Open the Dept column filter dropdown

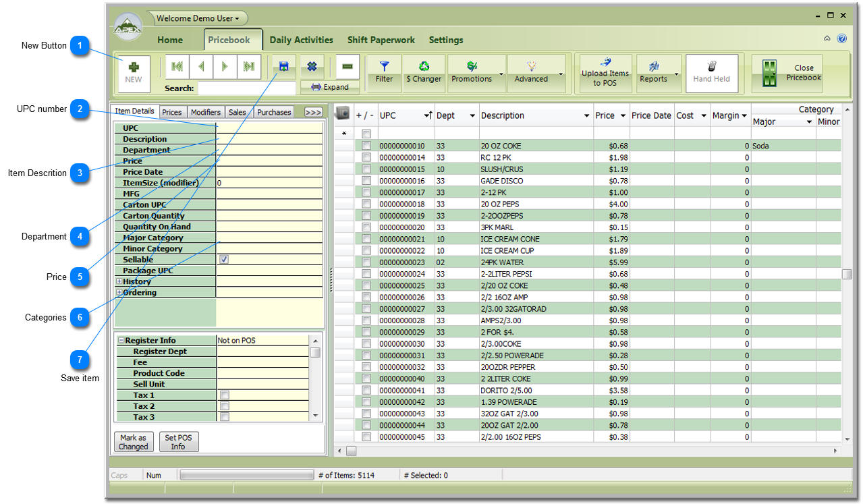tap(472, 116)
